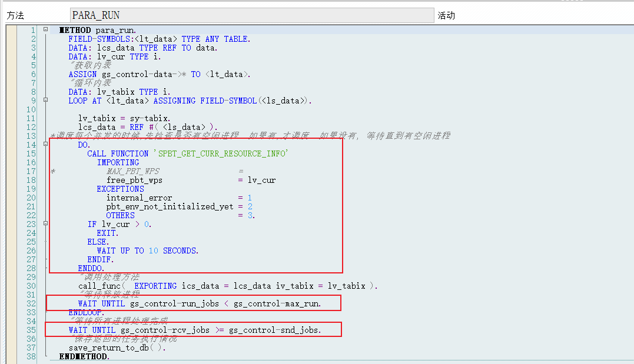Click the PARA_RUN method name field

(x=252, y=15)
